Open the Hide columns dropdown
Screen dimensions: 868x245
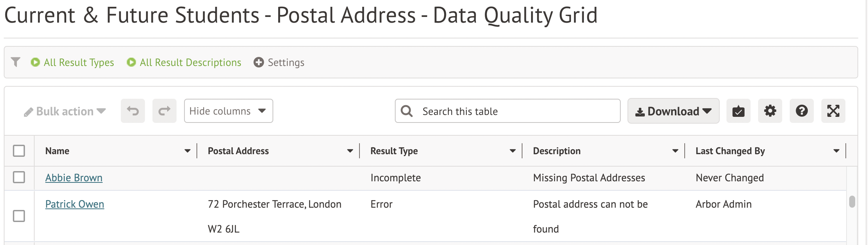(228, 111)
